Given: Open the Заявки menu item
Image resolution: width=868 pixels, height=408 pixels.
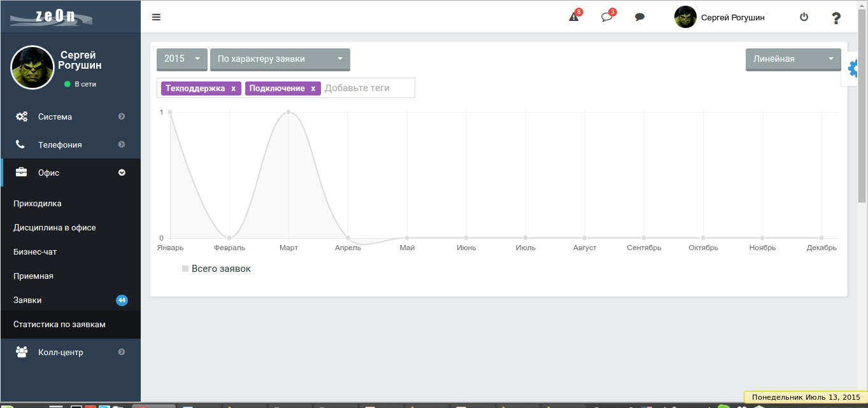Looking at the screenshot, I should tap(70, 300).
